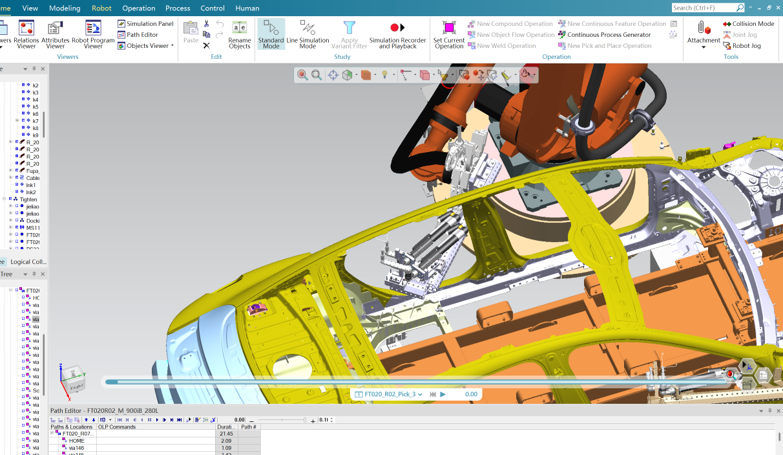Click Rename Objects in the Edit group
The image size is (783, 455).
click(239, 34)
